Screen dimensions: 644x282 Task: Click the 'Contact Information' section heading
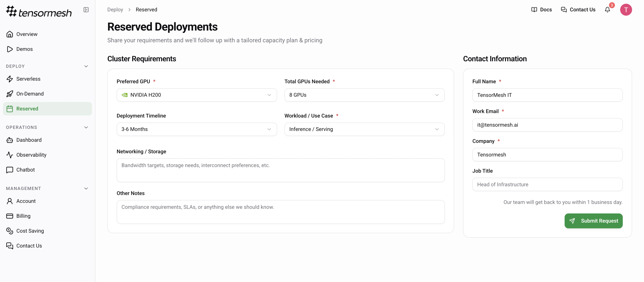click(495, 59)
